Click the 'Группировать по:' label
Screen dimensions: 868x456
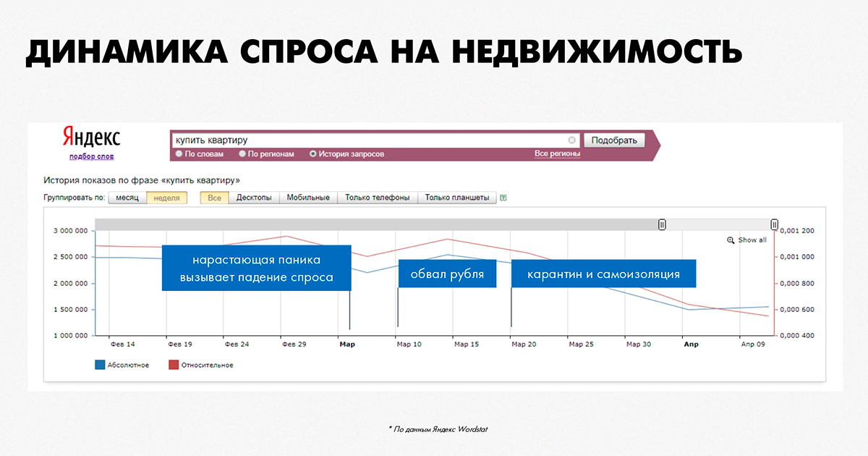[x=75, y=198]
